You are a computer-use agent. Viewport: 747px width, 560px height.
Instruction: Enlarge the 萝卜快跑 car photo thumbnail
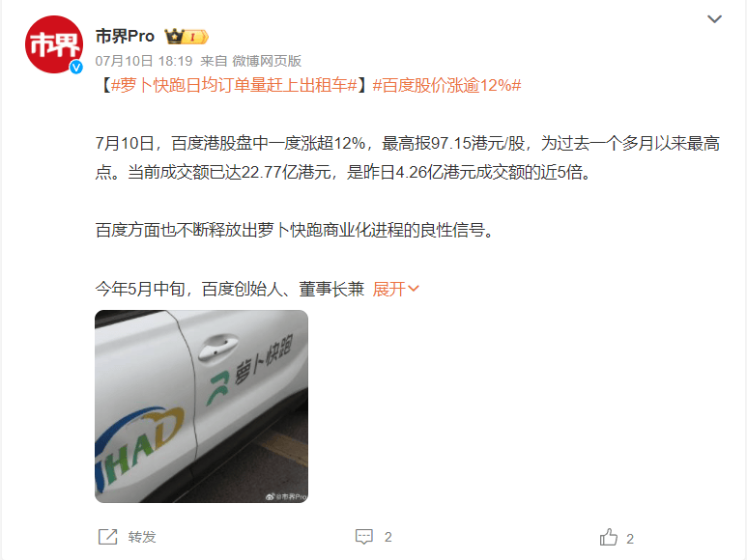[x=202, y=406]
